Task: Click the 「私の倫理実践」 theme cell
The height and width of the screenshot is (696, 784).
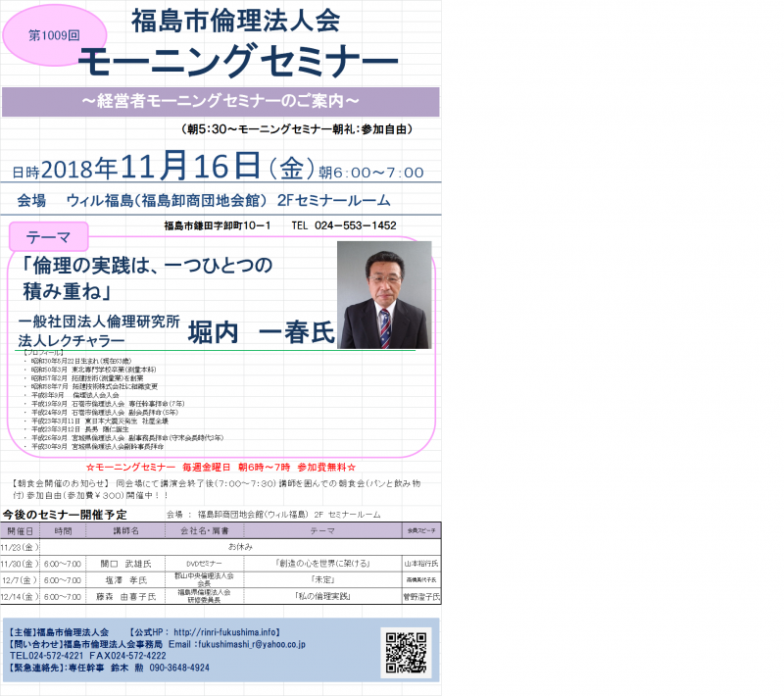Action: pos(322,596)
